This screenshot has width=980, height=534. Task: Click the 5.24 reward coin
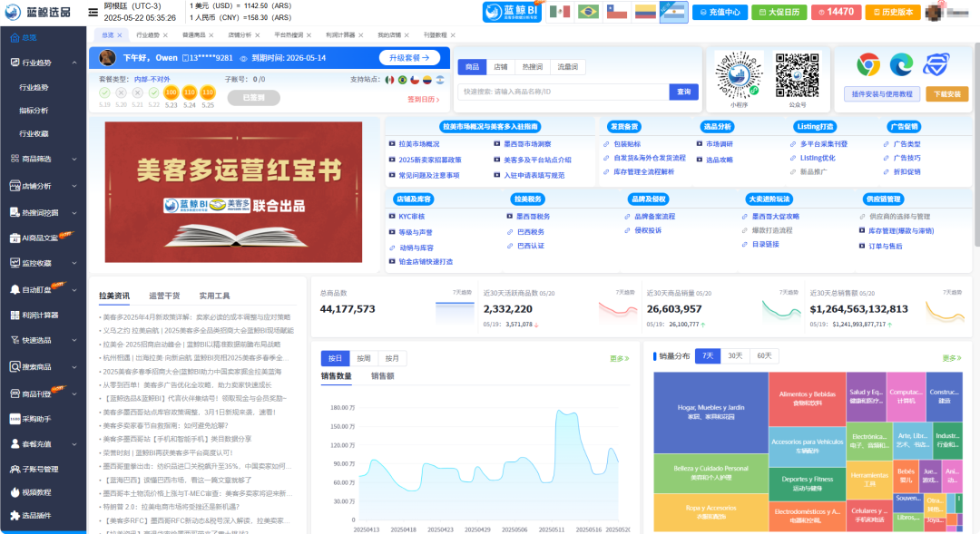tap(190, 92)
